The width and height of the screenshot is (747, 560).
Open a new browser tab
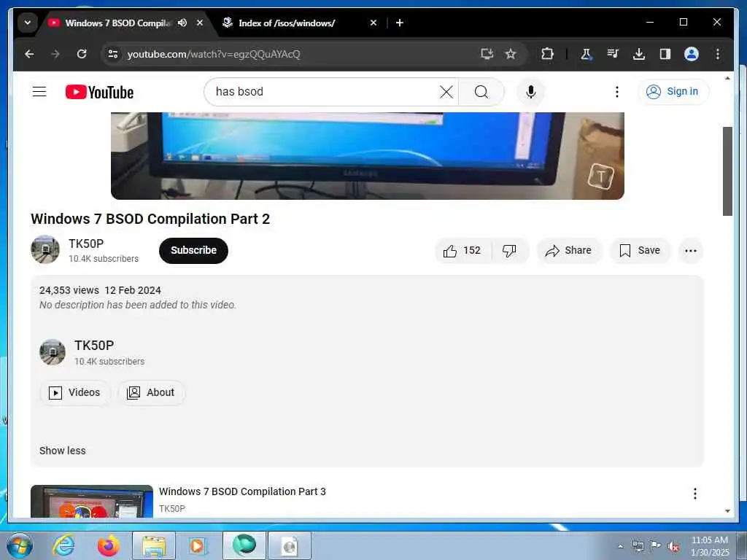[x=400, y=23]
